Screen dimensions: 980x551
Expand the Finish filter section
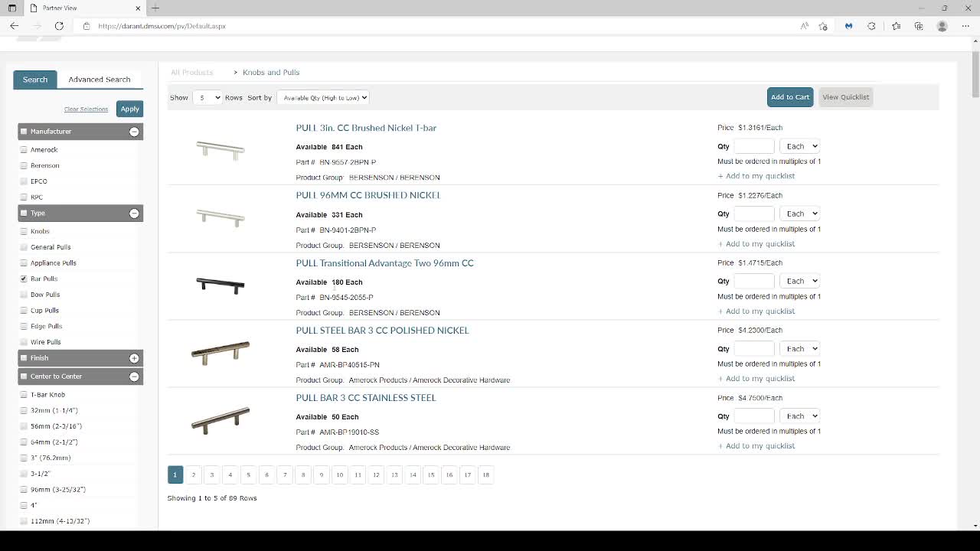pyautogui.click(x=134, y=358)
